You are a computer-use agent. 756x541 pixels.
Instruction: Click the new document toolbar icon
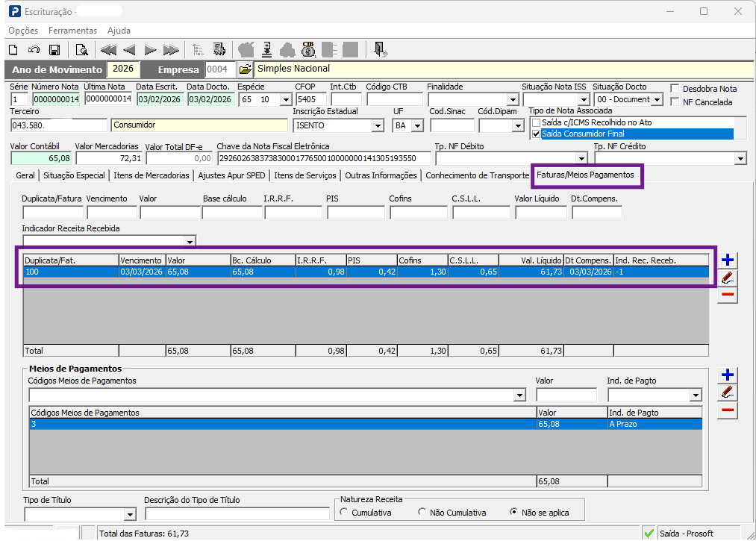coord(13,50)
